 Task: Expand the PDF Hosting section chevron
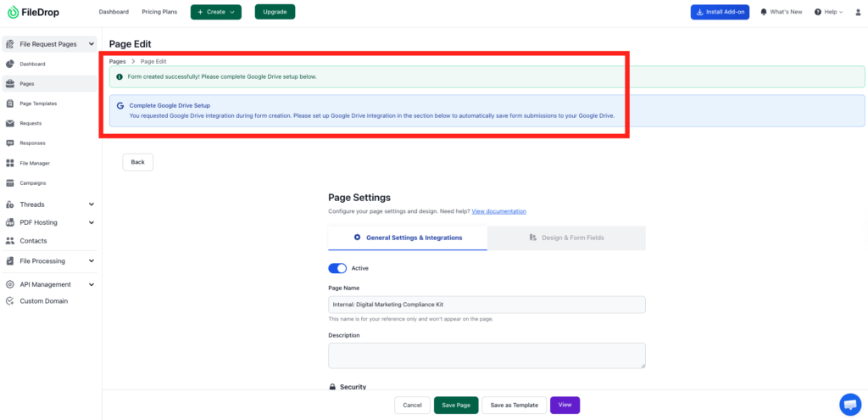point(92,223)
